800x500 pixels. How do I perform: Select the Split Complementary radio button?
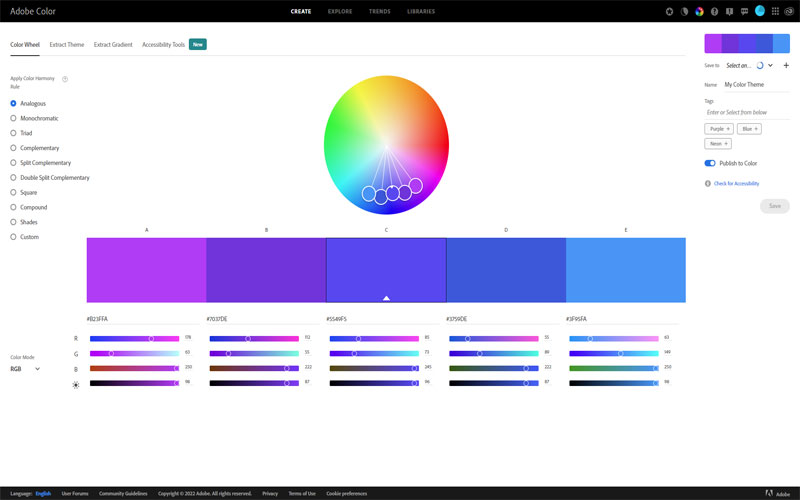tap(13, 163)
